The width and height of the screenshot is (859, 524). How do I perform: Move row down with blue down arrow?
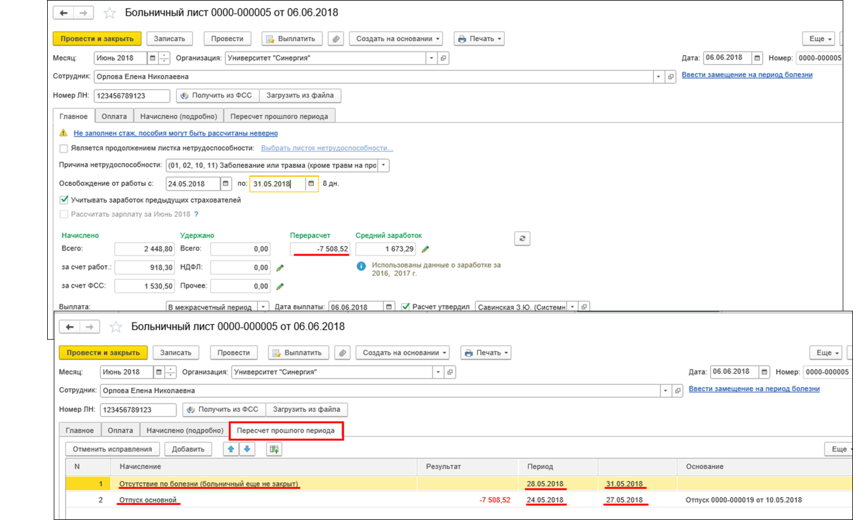pos(247,449)
